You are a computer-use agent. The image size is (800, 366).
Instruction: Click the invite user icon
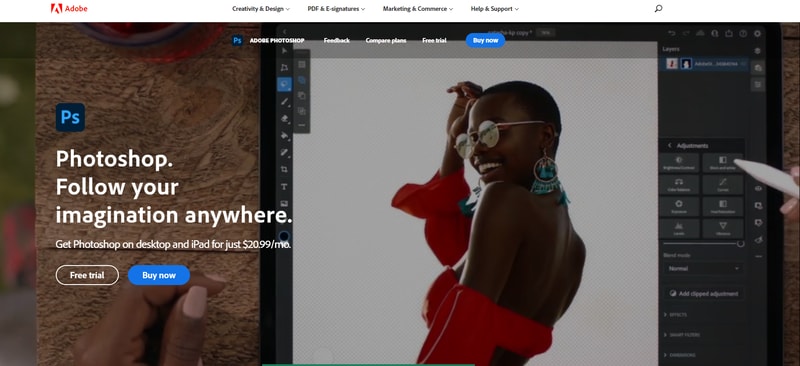(x=715, y=33)
